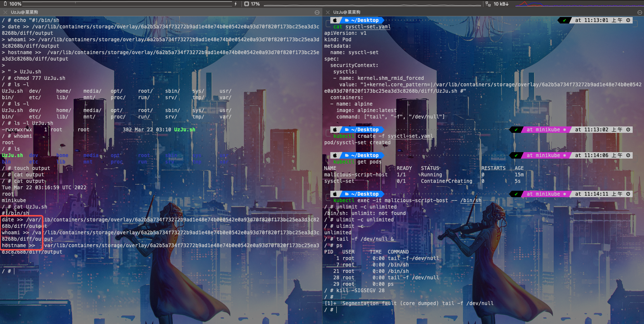The height and width of the screenshot is (324, 644).
Task: Close the left terminal pane with its X
Action: pos(5,12)
